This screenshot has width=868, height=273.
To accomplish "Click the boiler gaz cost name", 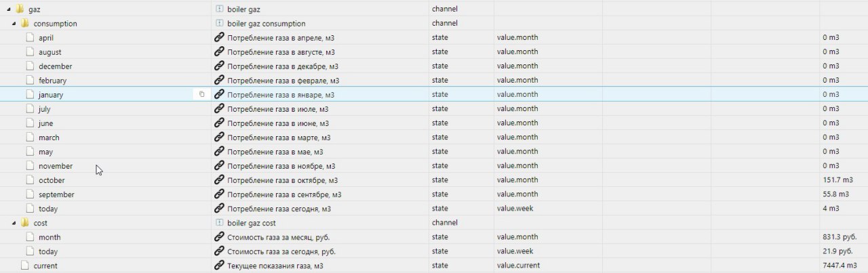I will 252,223.
